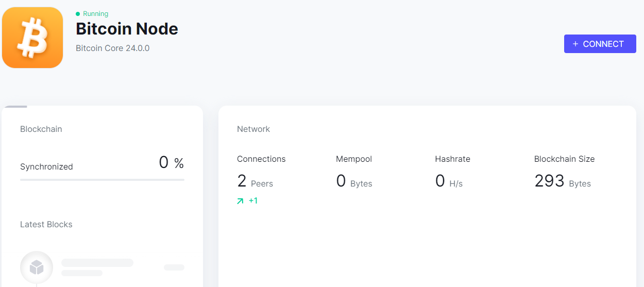Click the Synchronized progress bar
The image size is (644, 287).
[x=102, y=180]
